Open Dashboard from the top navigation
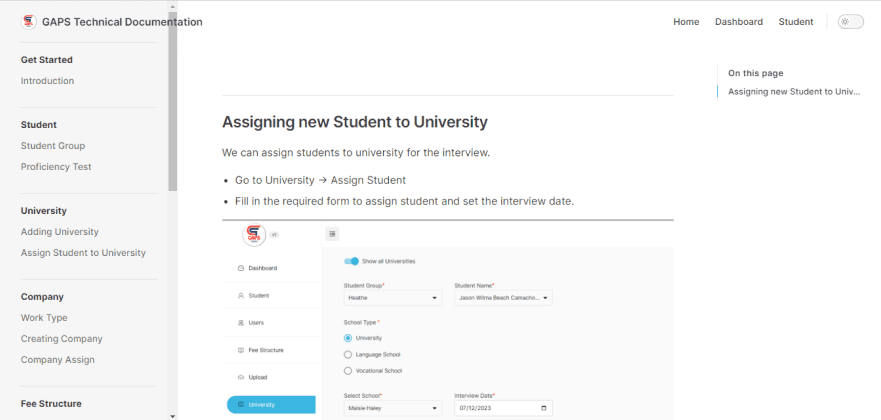 (x=738, y=22)
